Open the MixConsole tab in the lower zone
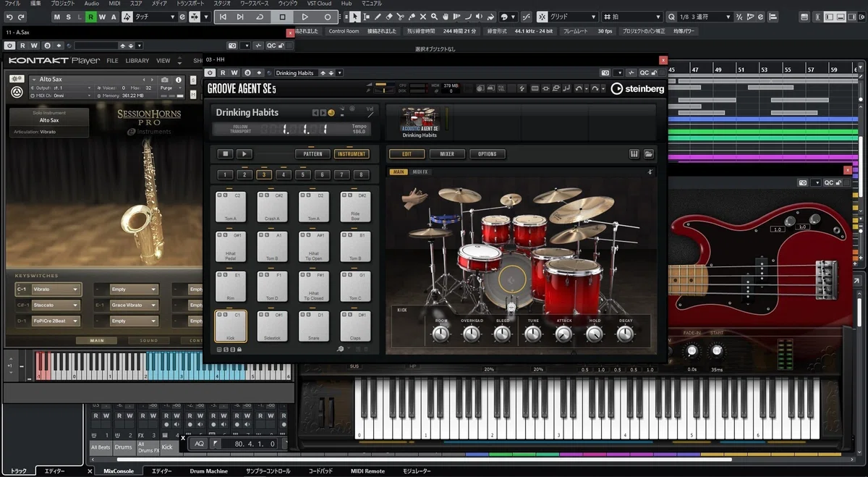The height and width of the screenshot is (477, 868). (119, 471)
